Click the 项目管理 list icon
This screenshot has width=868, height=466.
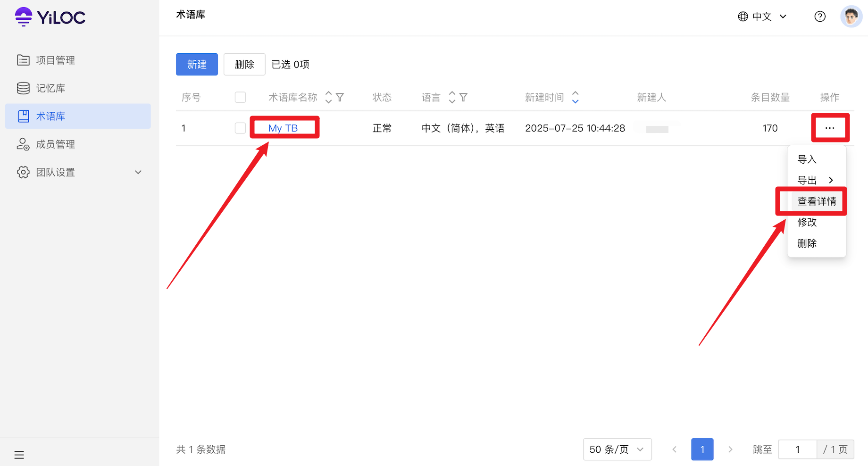23,60
